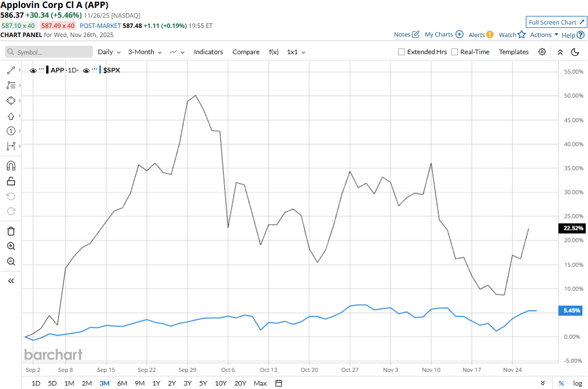Viewport: 588px width, 389px height.
Task: Toggle $SPX series visibility eye
Action: [x=86, y=71]
